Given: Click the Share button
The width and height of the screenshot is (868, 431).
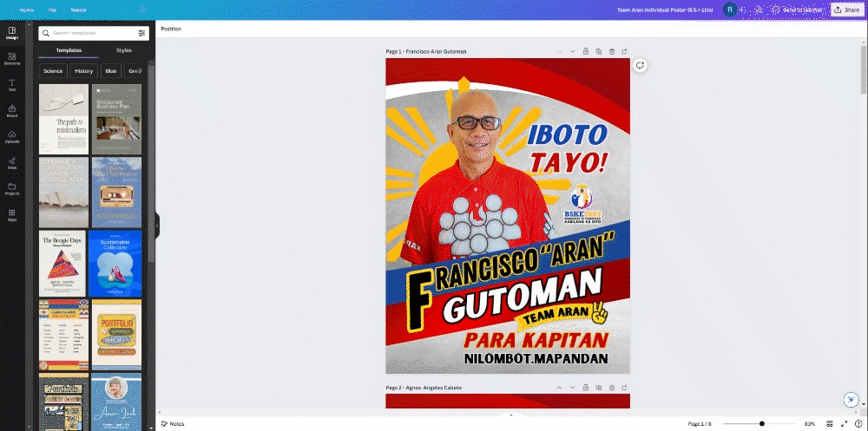Looking at the screenshot, I should (847, 10).
